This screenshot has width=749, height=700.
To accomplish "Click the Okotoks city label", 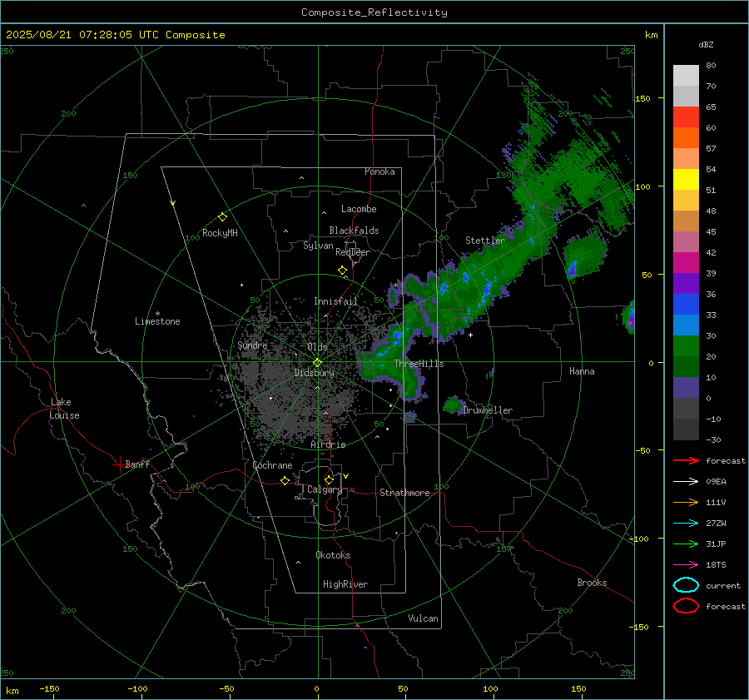I will (333, 555).
